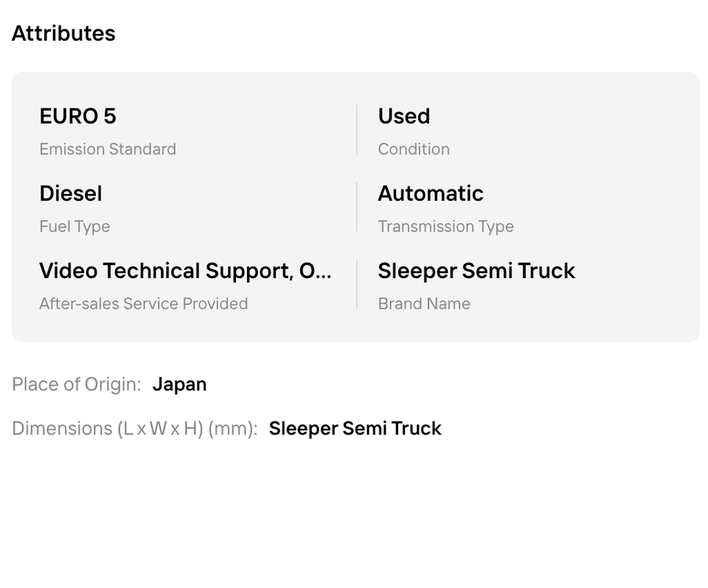Screen dimensions: 708x588
Task: Select the Used condition value
Action: pos(403,116)
